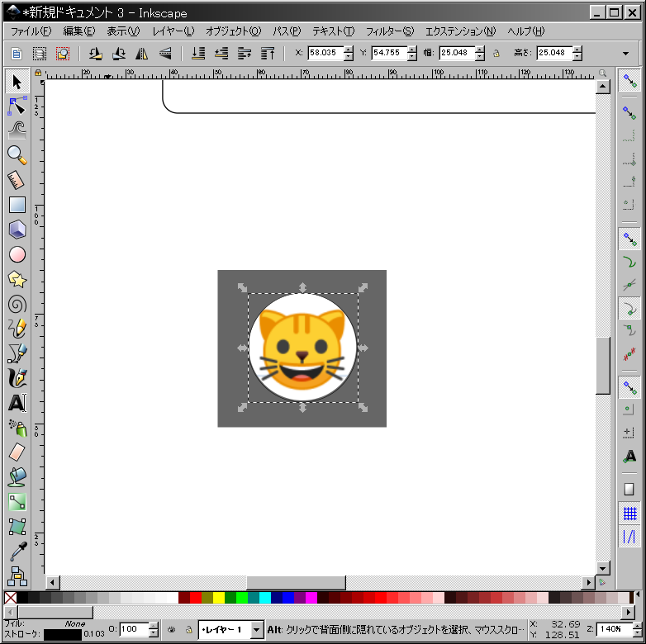The height and width of the screenshot is (644, 646).
Task: Select the Tweak tool
Action: [17, 131]
